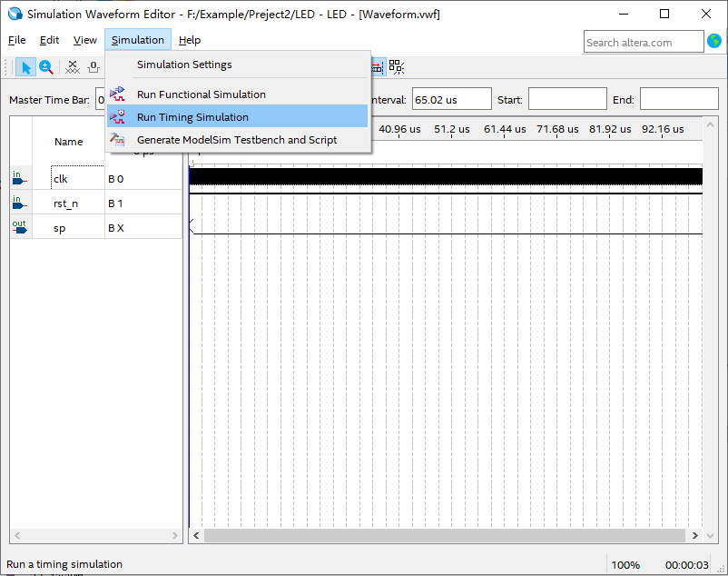Screen dimensions: 728x576
Task: Click the Name column header
Action: coord(69,142)
